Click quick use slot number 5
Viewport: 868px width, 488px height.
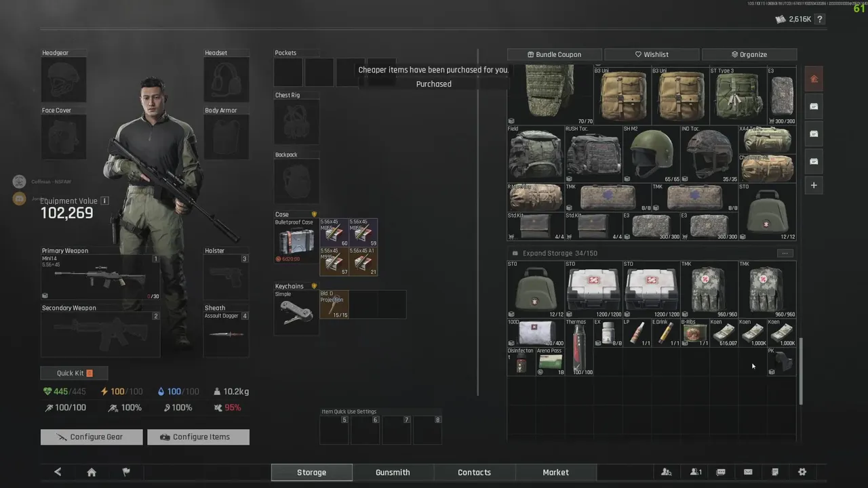[334, 430]
